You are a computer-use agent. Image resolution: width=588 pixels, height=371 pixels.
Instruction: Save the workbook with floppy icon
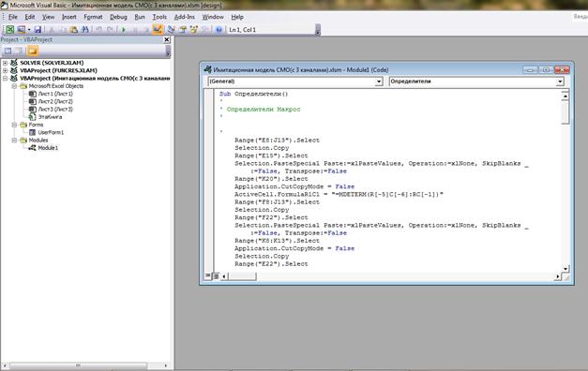tap(38, 30)
